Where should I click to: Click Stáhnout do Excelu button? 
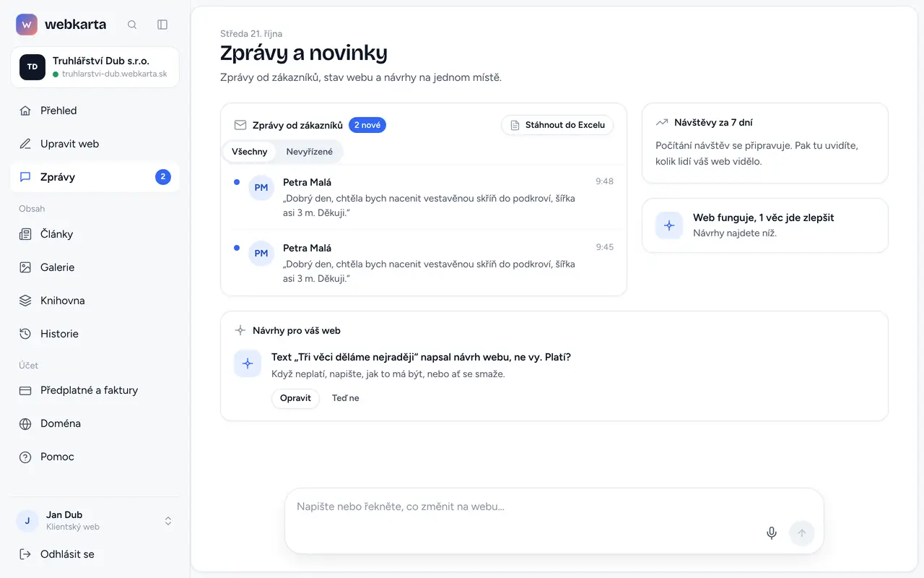(557, 125)
